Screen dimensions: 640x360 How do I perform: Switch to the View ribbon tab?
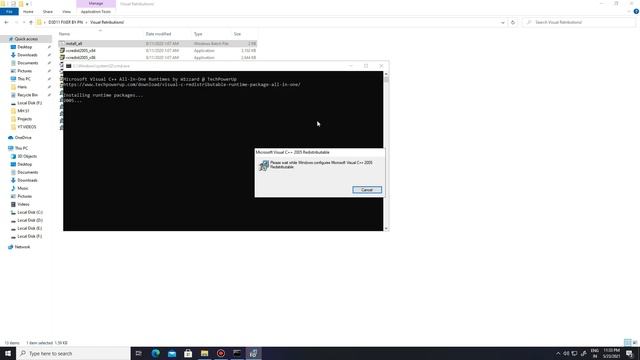pos(66,11)
